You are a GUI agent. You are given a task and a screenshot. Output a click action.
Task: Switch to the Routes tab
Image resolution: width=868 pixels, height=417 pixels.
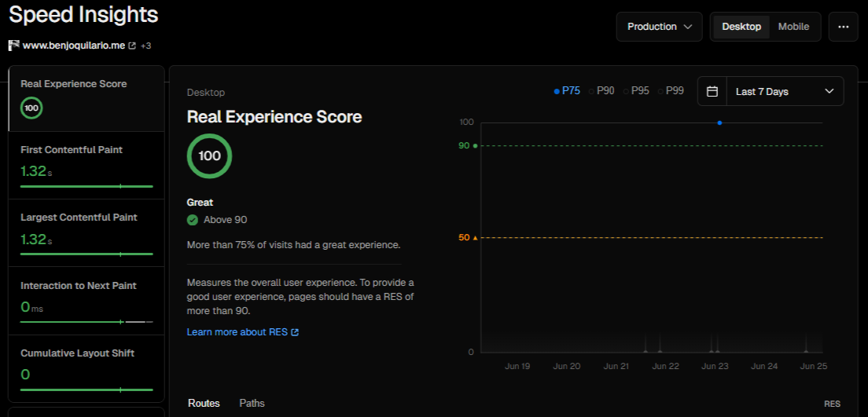coord(204,403)
